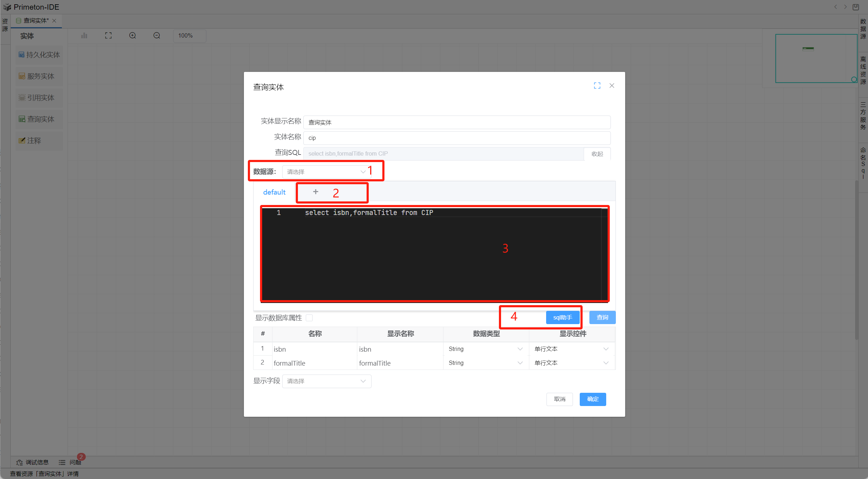Click the zoom in magnifier icon
The height and width of the screenshot is (479, 868).
pyautogui.click(x=132, y=35)
